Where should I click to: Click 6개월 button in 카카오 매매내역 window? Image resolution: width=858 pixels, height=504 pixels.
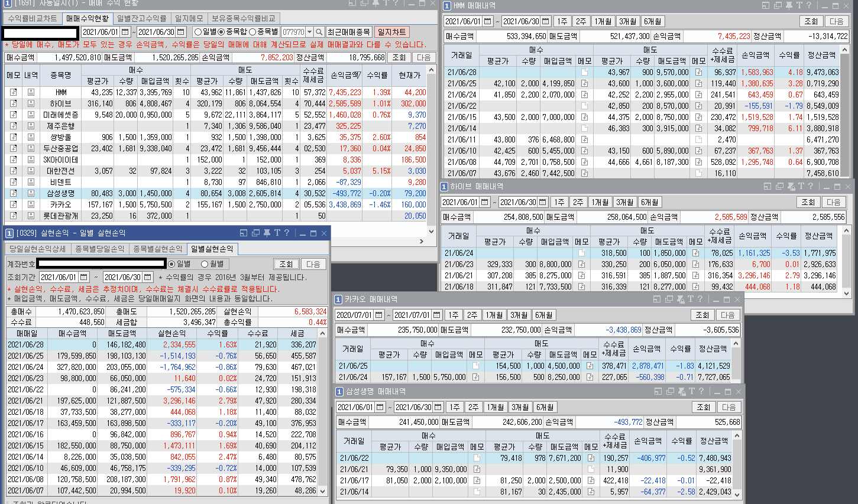pyautogui.click(x=543, y=315)
